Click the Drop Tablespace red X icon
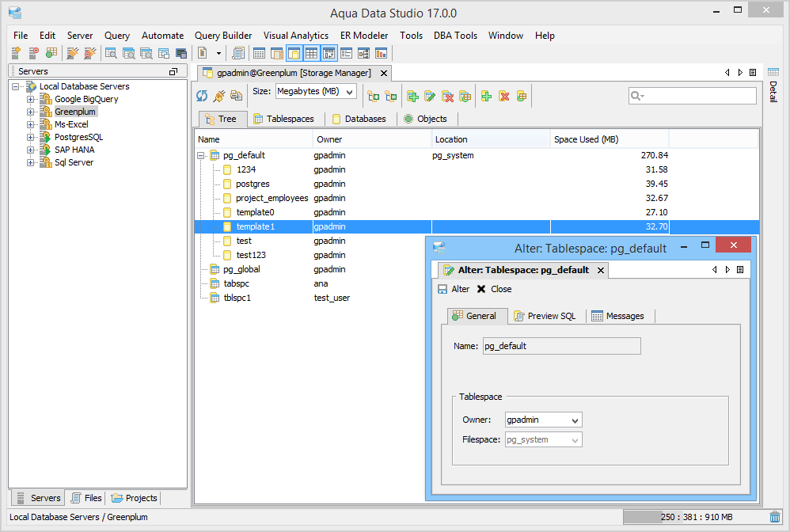The height and width of the screenshot is (532, 790). click(447, 96)
